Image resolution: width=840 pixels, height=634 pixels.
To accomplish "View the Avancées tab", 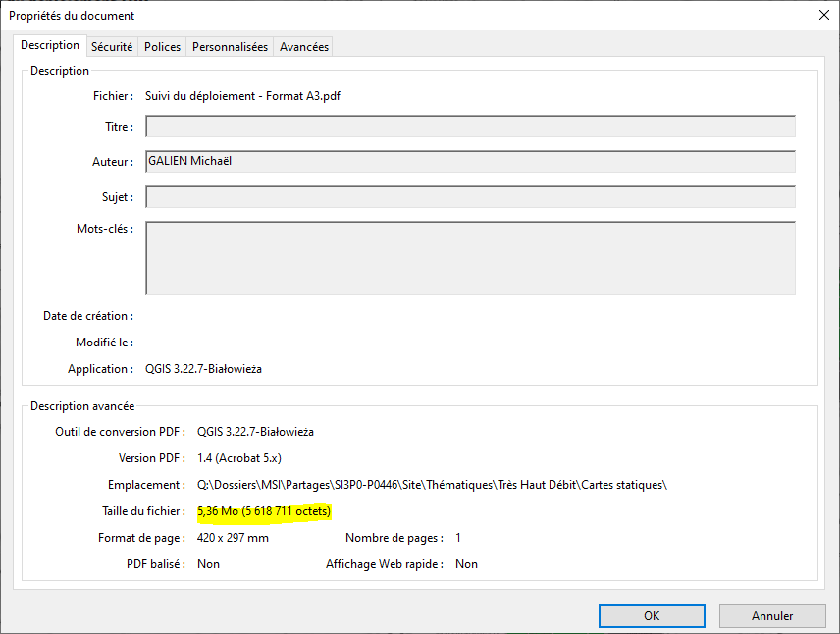I will (x=303, y=46).
